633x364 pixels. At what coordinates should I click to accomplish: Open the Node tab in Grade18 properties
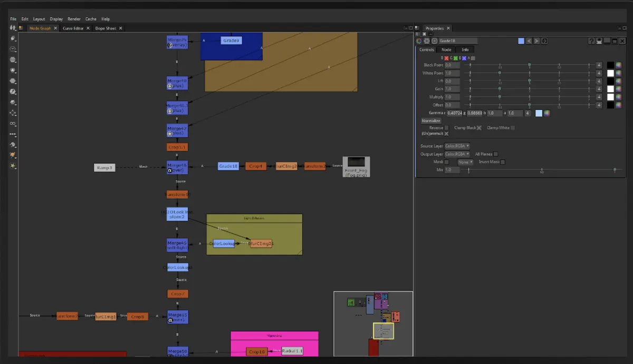tap(446, 50)
